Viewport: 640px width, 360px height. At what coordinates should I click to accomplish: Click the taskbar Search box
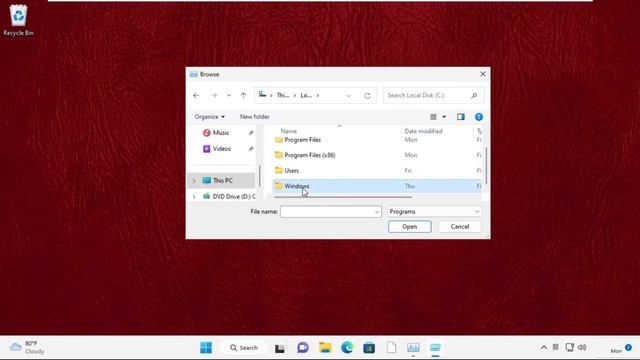pyautogui.click(x=244, y=348)
